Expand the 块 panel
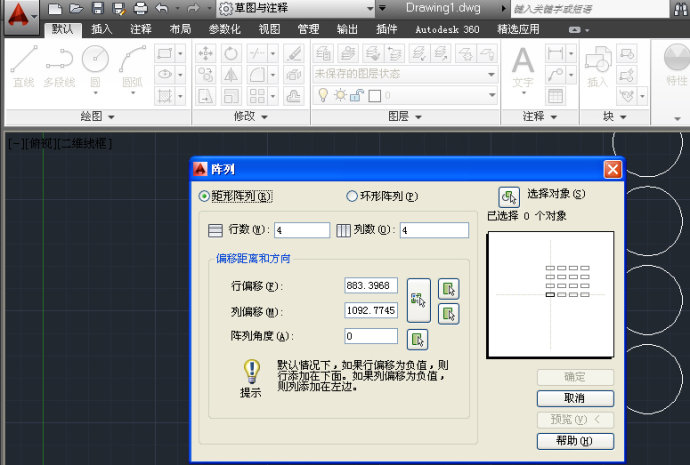 pos(614,117)
